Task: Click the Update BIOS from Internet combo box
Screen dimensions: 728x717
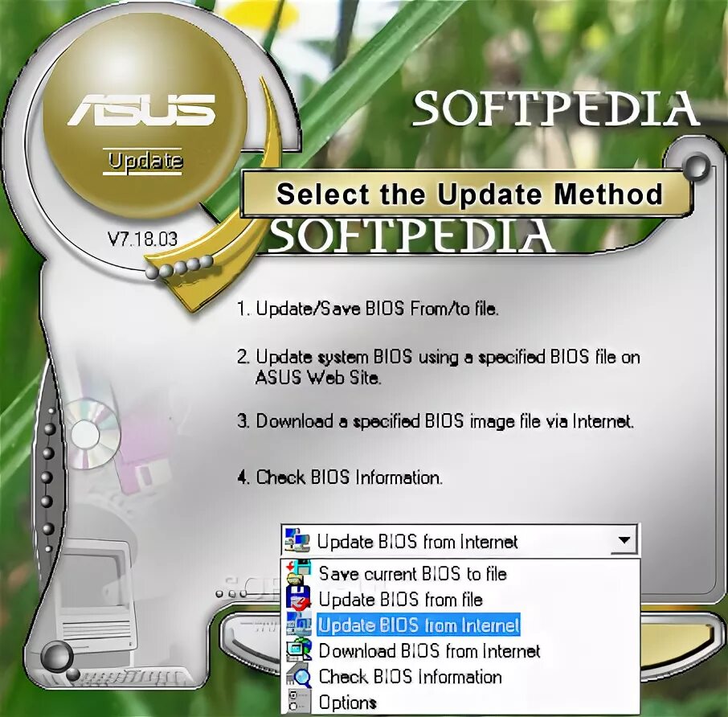Action: pyautogui.click(x=460, y=540)
